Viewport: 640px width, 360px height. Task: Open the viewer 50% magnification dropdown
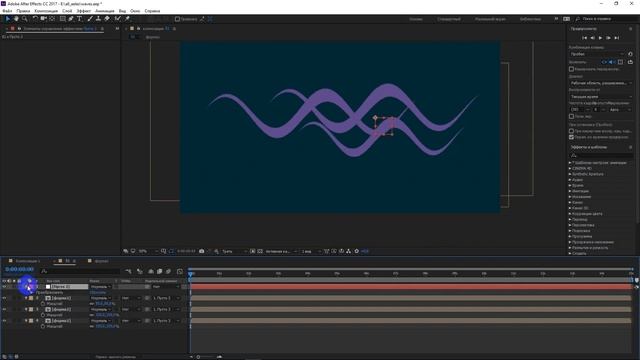(x=149, y=251)
